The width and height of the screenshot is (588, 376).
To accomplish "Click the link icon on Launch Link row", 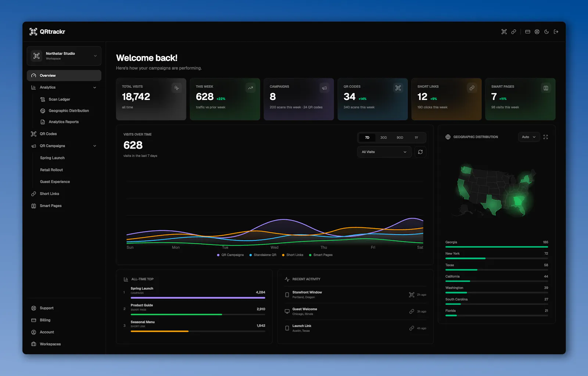I will pyautogui.click(x=412, y=328).
